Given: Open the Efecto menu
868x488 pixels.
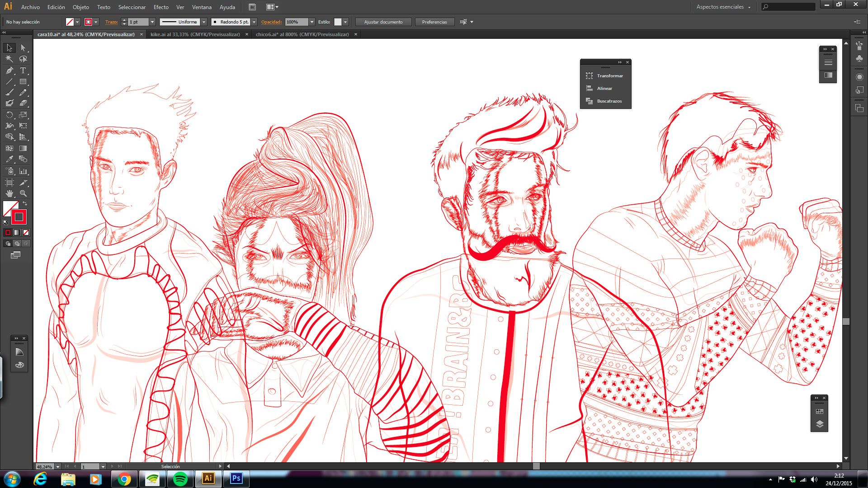Looking at the screenshot, I should (161, 7).
